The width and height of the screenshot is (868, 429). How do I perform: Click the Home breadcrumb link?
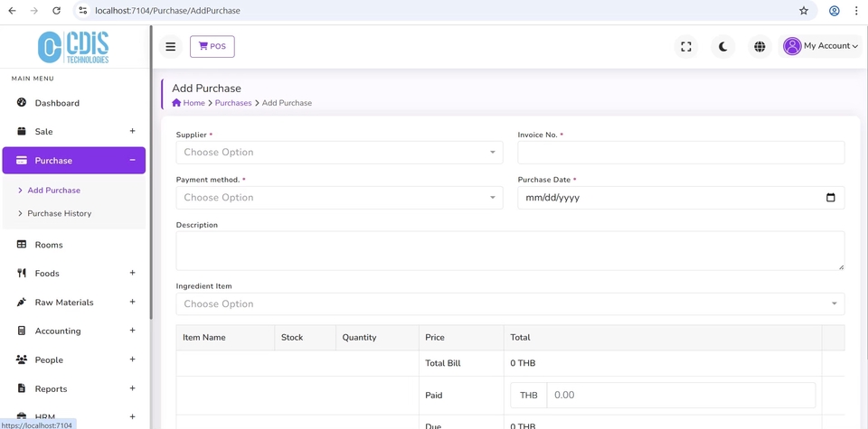click(x=189, y=103)
